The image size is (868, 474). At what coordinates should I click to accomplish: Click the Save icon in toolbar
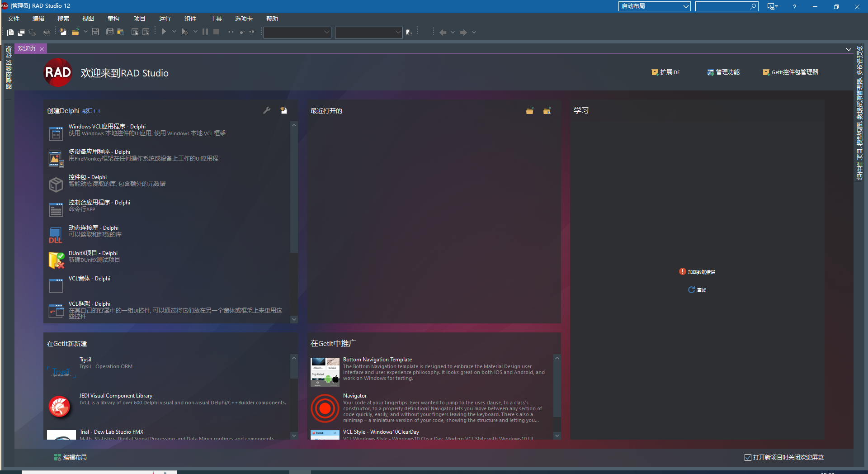pos(95,32)
